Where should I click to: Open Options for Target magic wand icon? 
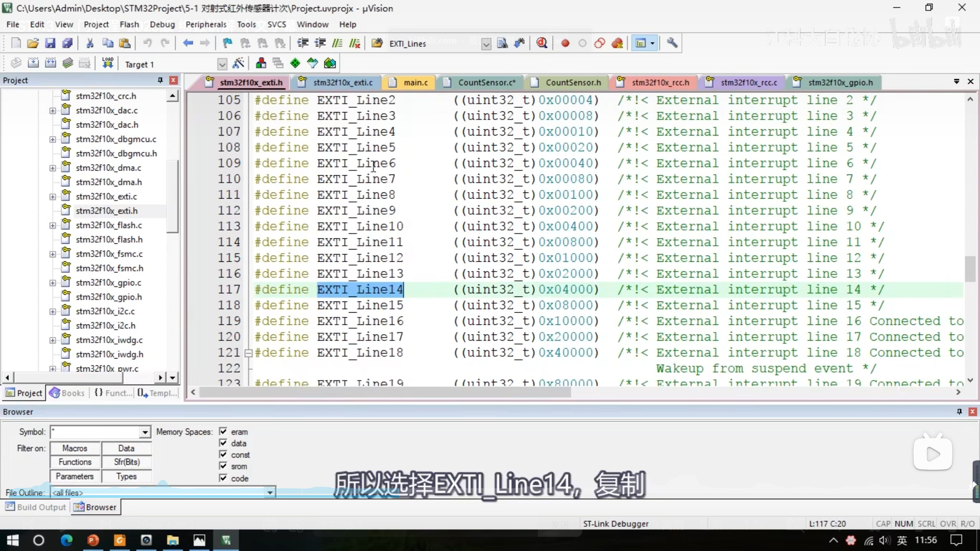pos(238,64)
